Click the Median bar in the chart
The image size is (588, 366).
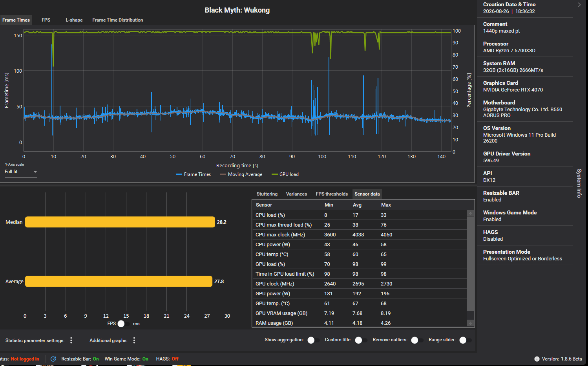[120, 222]
